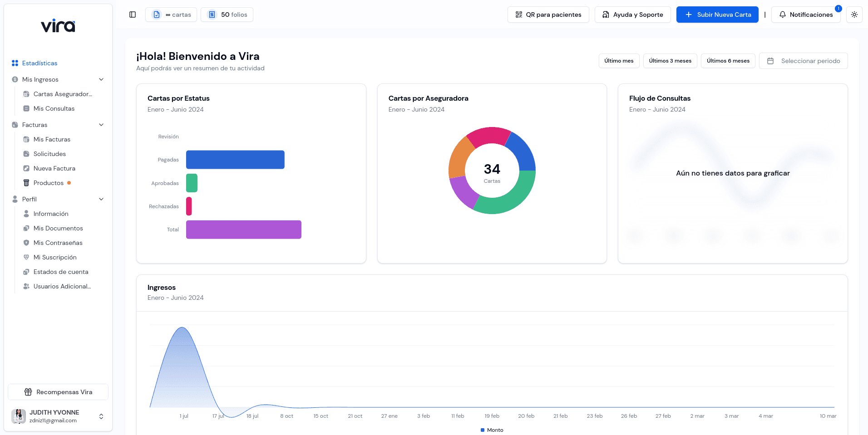This screenshot has height=435, width=868.
Task: Click the folios invoice icon
Action: point(212,15)
